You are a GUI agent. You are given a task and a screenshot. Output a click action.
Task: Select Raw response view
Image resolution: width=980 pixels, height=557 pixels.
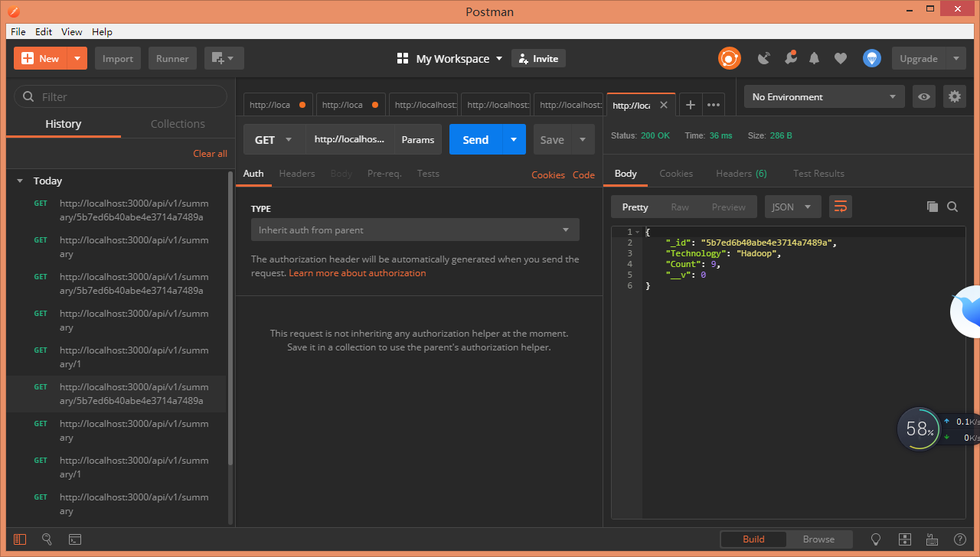coord(679,207)
